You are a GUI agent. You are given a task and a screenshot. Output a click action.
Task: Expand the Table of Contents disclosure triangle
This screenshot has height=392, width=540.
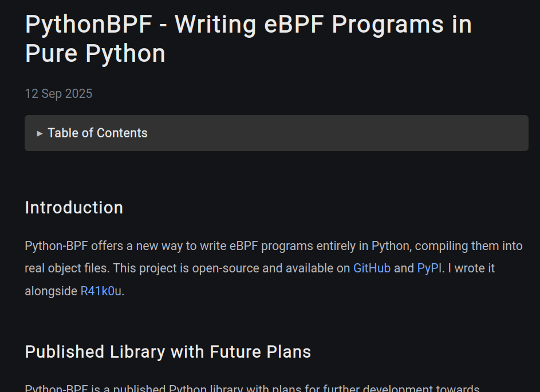40,133
